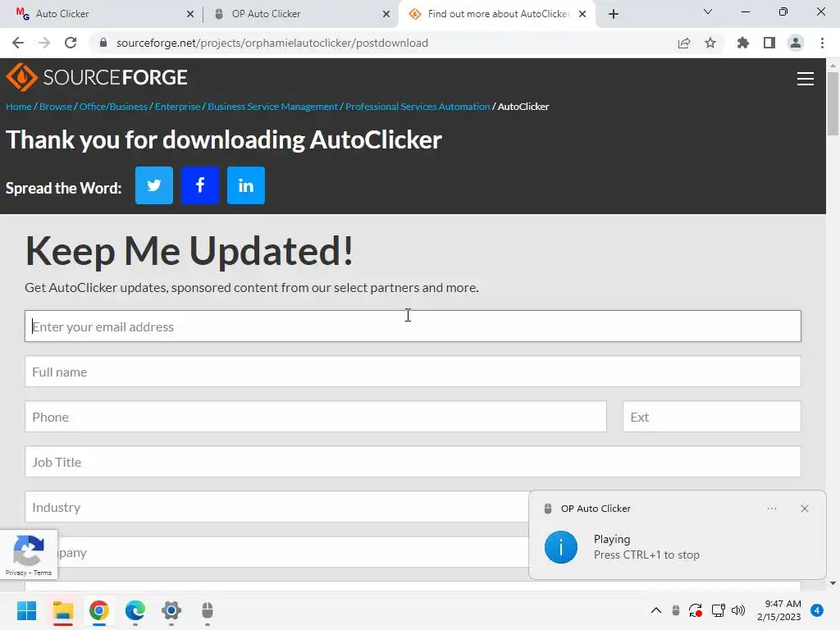
Task: View site security lock icon
Action: (x=103, y=43)
